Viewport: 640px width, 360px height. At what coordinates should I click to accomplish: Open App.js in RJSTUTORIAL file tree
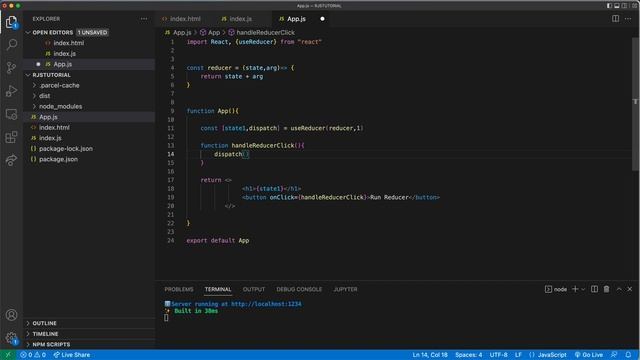[48, 117]
